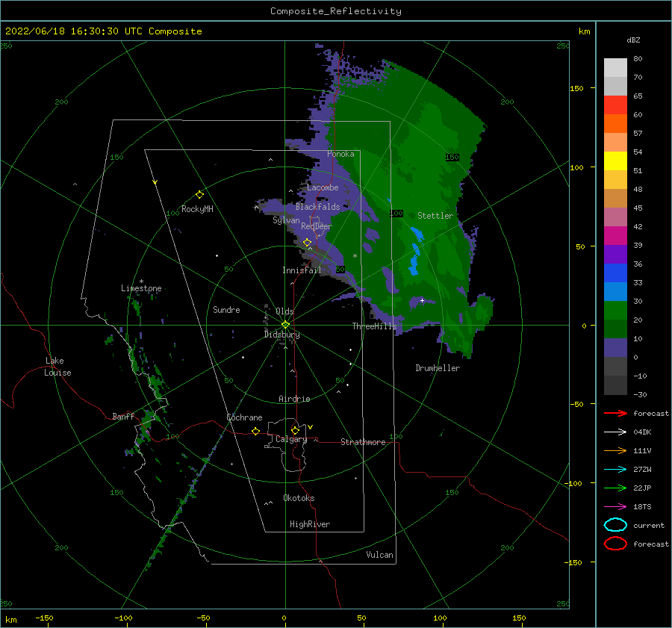Select the cyan 27ZW arrow icon
Image resolution: width=672 pixels, height=628 pixels.
coord(615,470)
